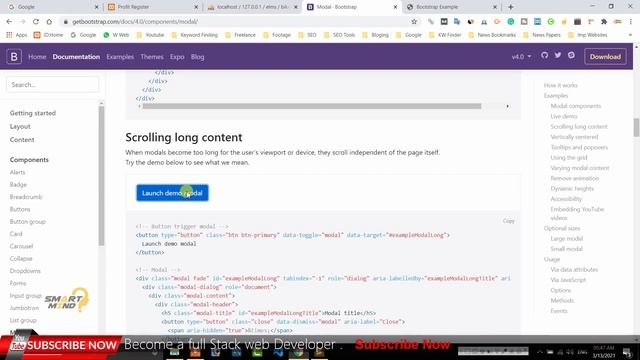Open the Chrome extensions puzzle icon

(x=604, y=22)
